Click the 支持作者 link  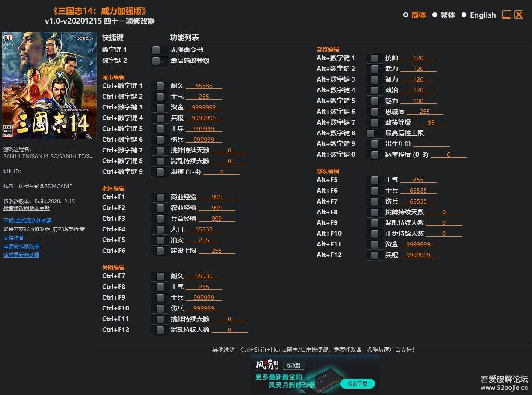tap(14, 237)
